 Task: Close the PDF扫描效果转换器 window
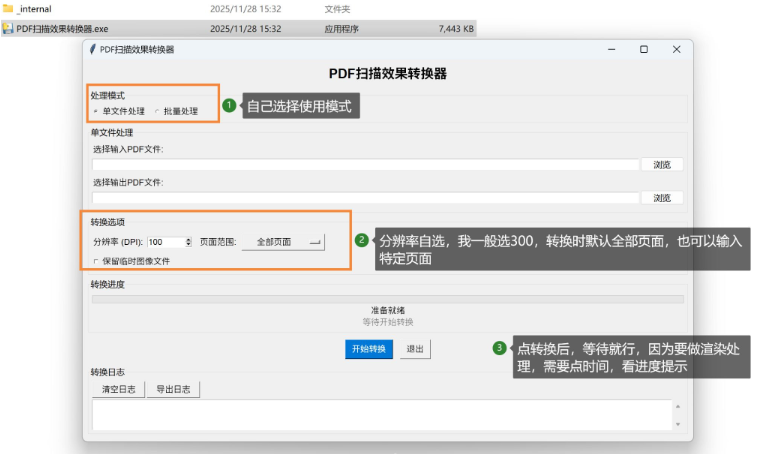pos(677,49)
